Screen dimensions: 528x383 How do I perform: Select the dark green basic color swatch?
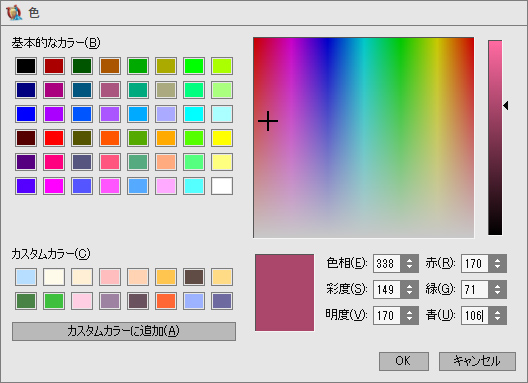[x=82, y=66]
